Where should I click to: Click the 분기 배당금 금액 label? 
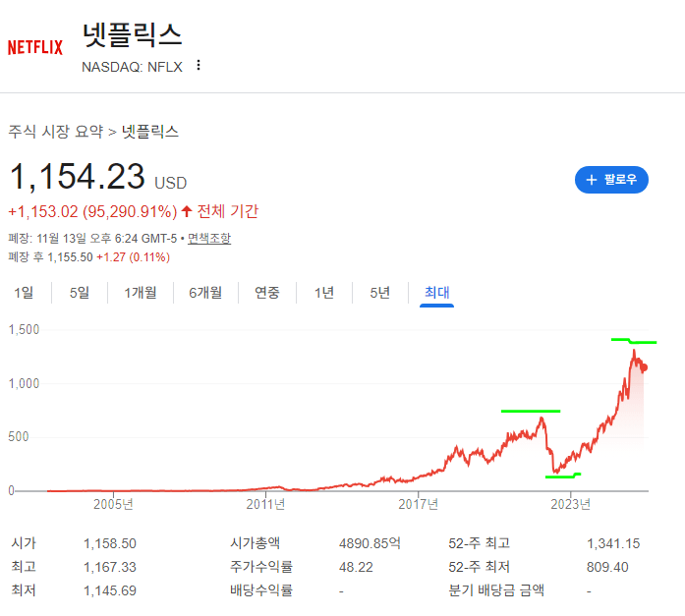coord(496,590)
